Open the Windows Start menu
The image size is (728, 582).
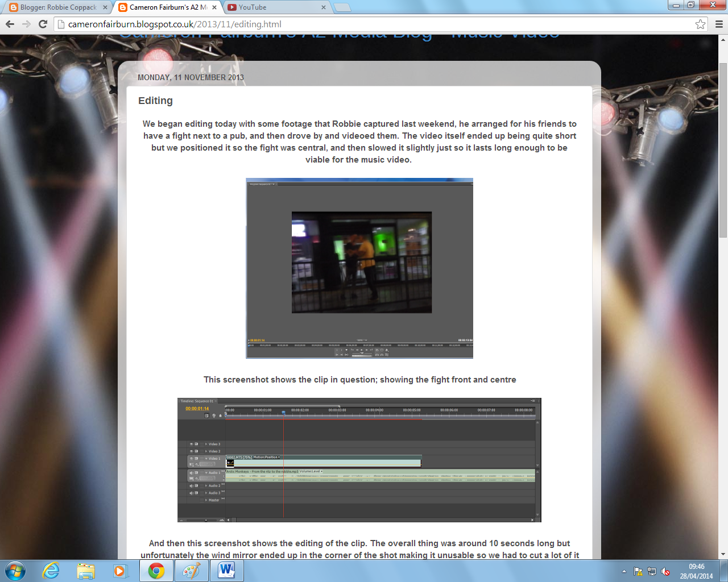tap(15, 571)
